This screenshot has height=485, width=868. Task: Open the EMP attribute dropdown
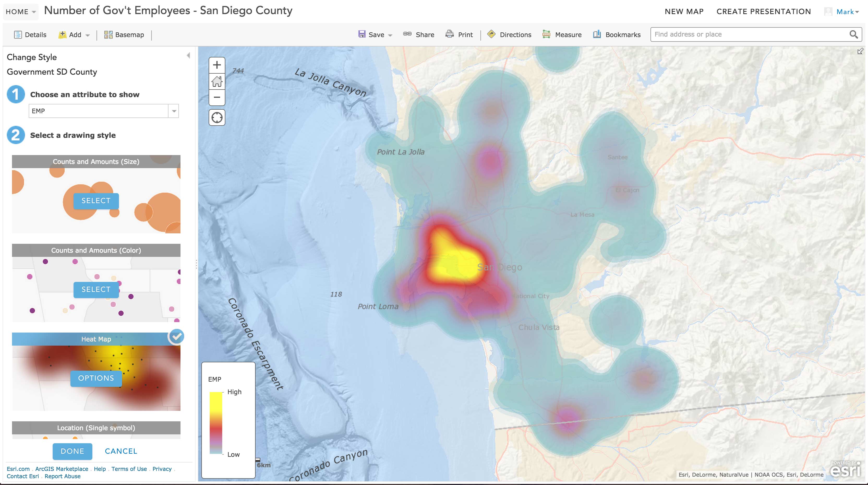pyautogui.click(x=173, y=111)
